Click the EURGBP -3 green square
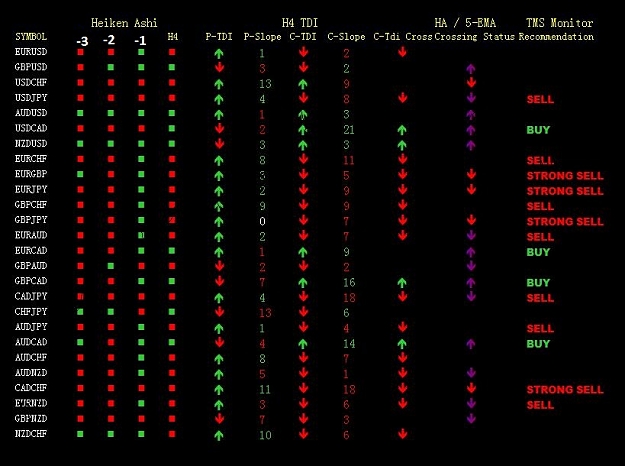This screenshot has height=466, width=625. pyautogui.click(x=81, y=174)
